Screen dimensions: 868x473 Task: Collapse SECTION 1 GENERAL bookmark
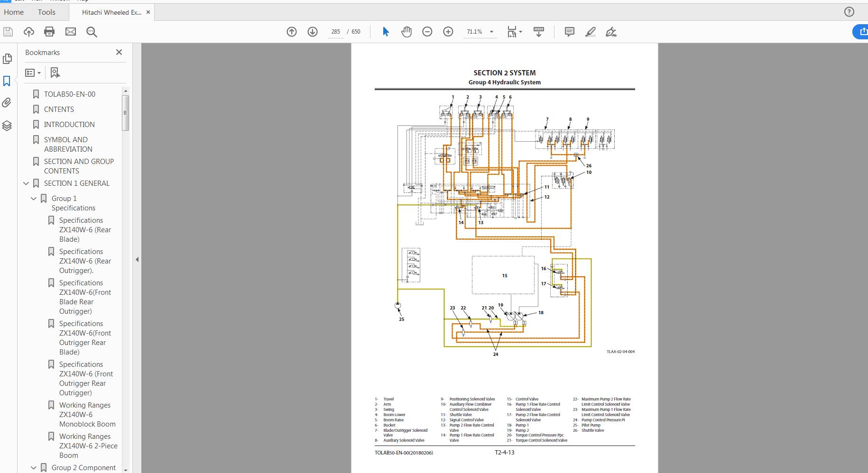tap(26, 183)
